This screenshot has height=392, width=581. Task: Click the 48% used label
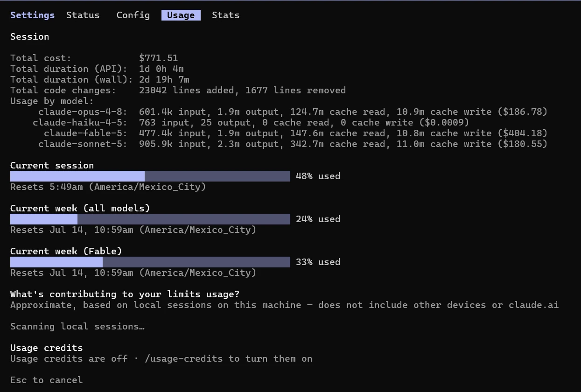[318, 176]
